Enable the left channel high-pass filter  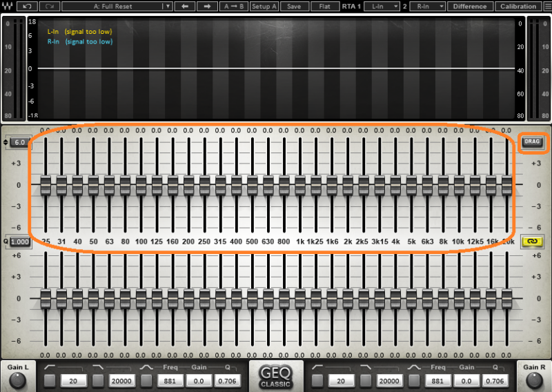pyautogui.click(x=50, y=380)
